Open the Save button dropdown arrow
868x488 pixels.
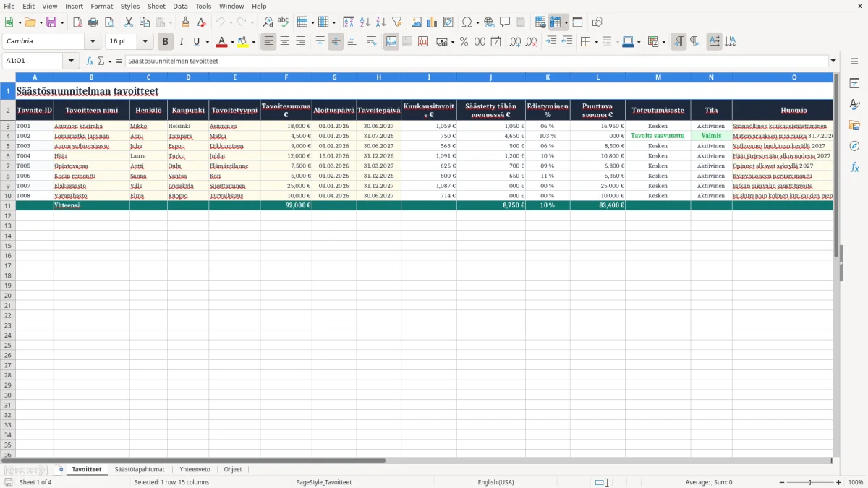(x=62, y=22)
